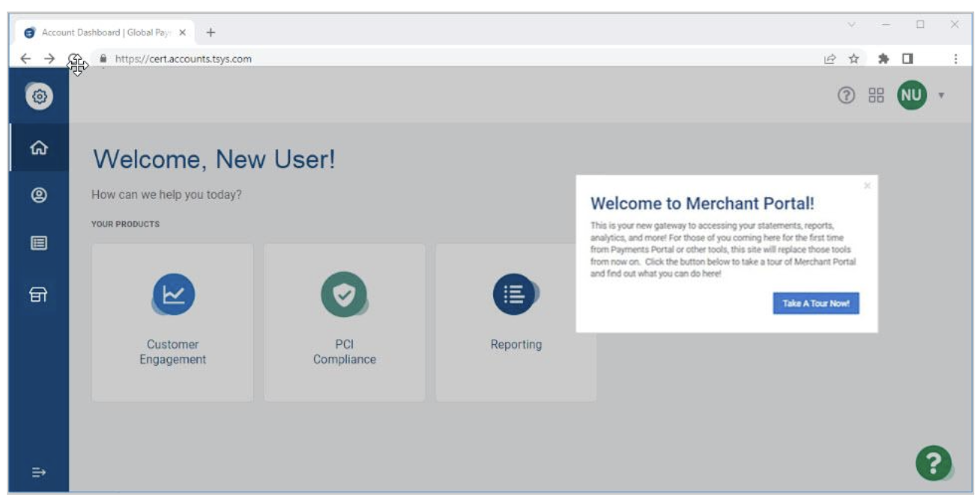Open the user profile sidebar icon
The width and height of the screenshot is (980, 503).
coord(38,195)
